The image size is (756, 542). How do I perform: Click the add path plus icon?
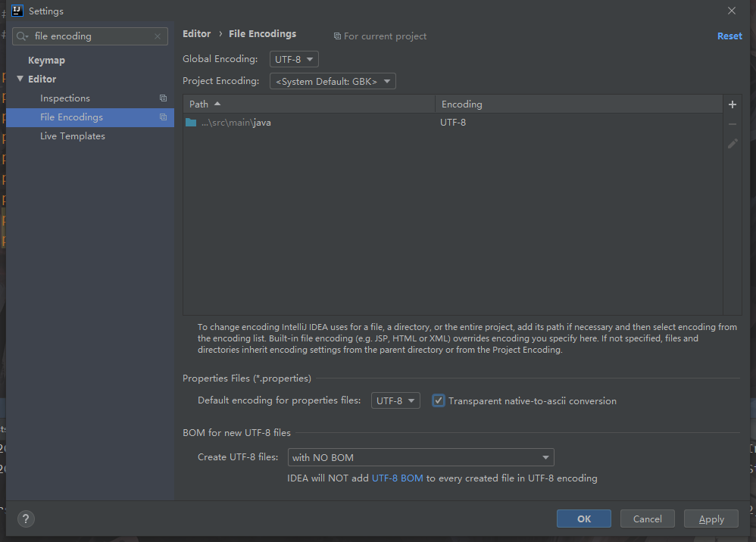click(x=732, y=104)
